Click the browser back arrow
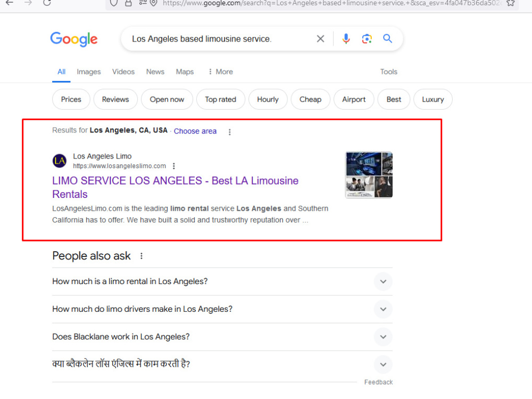This screenshot has width=532, height=399. click(x=10, y=3)
